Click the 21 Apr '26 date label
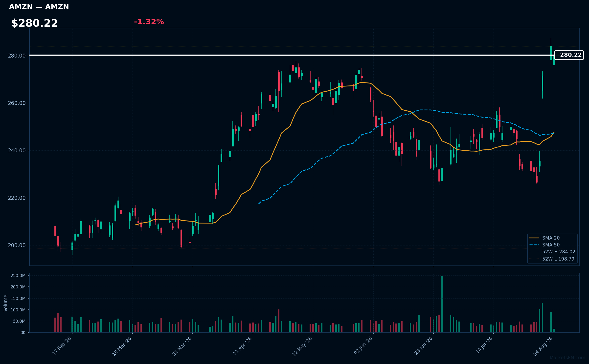Screen dimensions: 589x364 243,346
